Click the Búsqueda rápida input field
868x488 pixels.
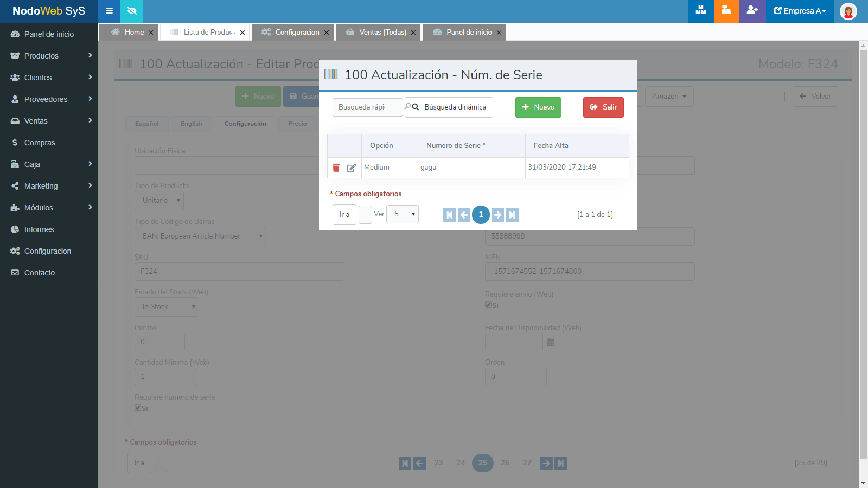(x=367, y=107)
